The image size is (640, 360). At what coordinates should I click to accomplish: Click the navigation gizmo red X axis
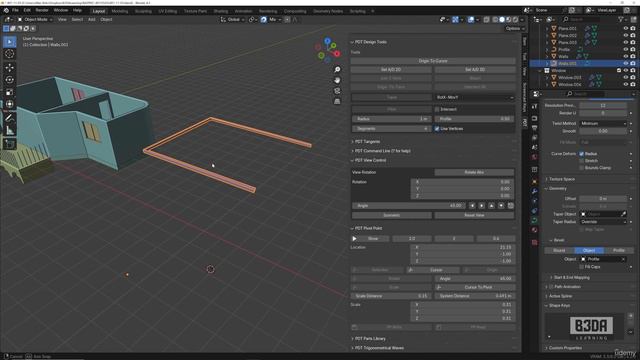337,53
